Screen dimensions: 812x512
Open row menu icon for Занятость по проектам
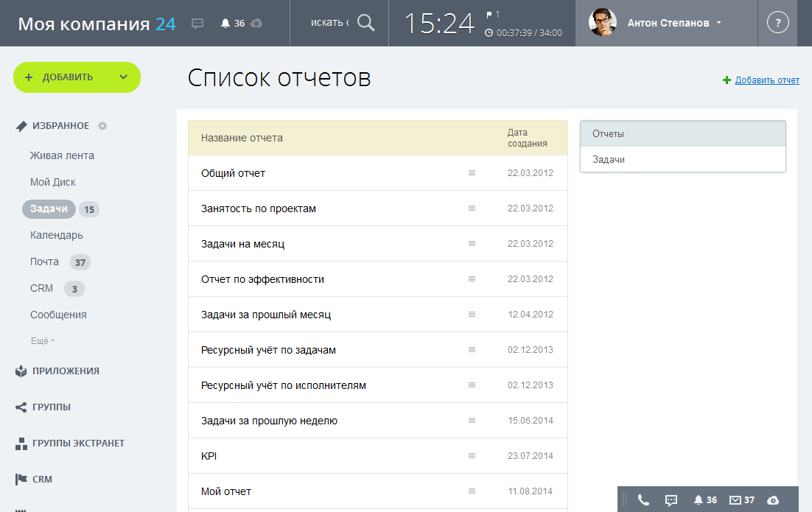pyautogui.click(x=472, y=208)
